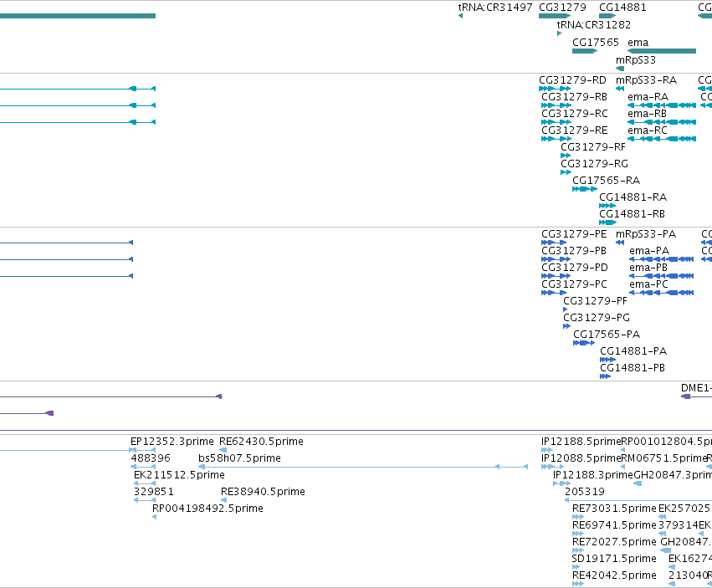Viewport: 712px width, 588px height.
Task: Click protein CG31279-PG
Action: (566, 326)
